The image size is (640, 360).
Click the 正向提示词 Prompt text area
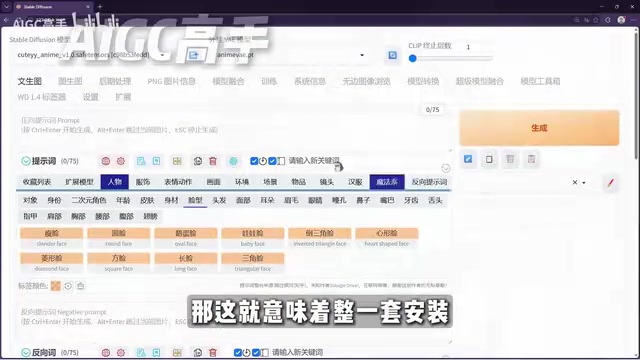tap(234, 131)
